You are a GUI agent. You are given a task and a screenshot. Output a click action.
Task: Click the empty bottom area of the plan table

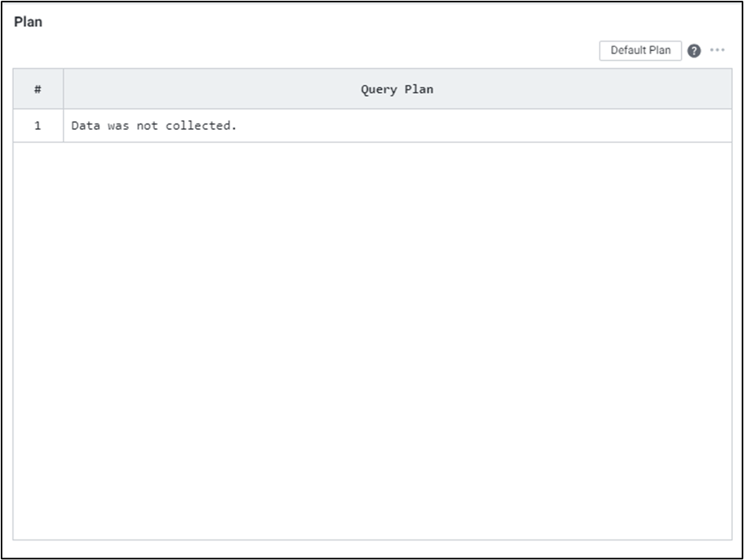[372, 503]
